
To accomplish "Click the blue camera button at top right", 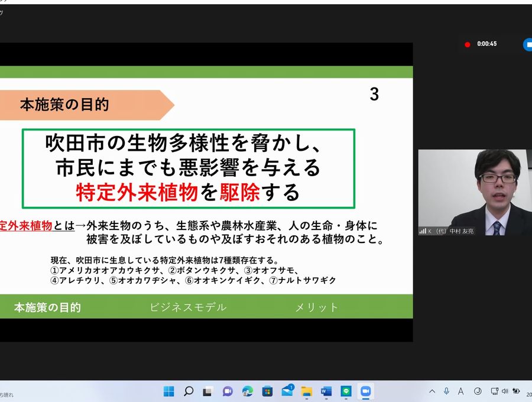I will click(x=527, y=44).
